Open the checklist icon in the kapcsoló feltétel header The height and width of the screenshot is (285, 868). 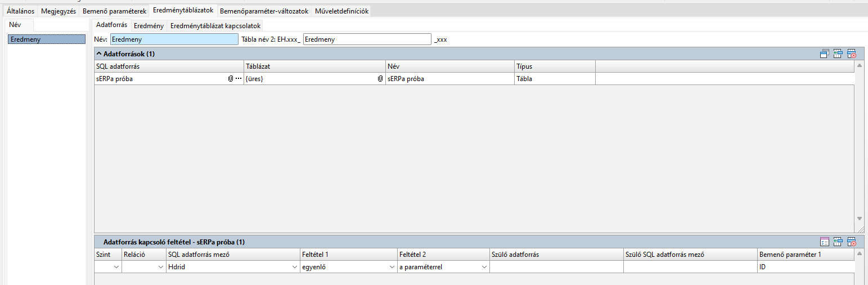tap(825, 242)
